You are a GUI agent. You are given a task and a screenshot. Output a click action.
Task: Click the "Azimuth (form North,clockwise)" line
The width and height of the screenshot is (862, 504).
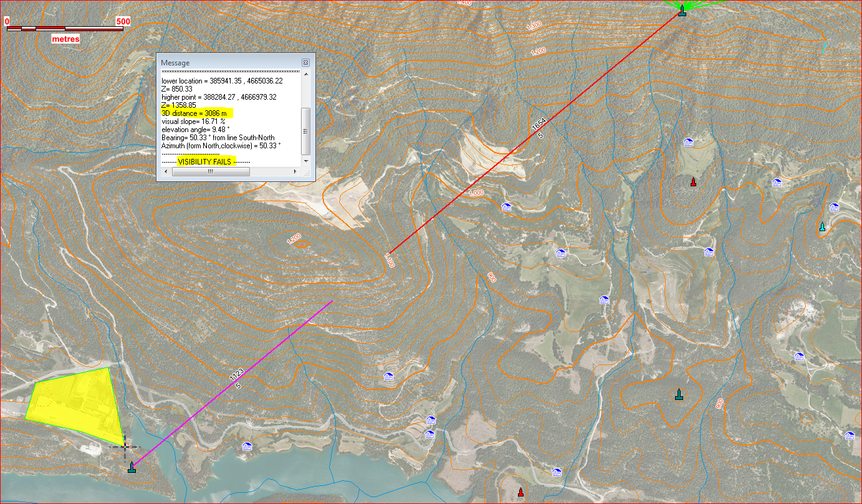pyautogui.click(x=221, y=146)
